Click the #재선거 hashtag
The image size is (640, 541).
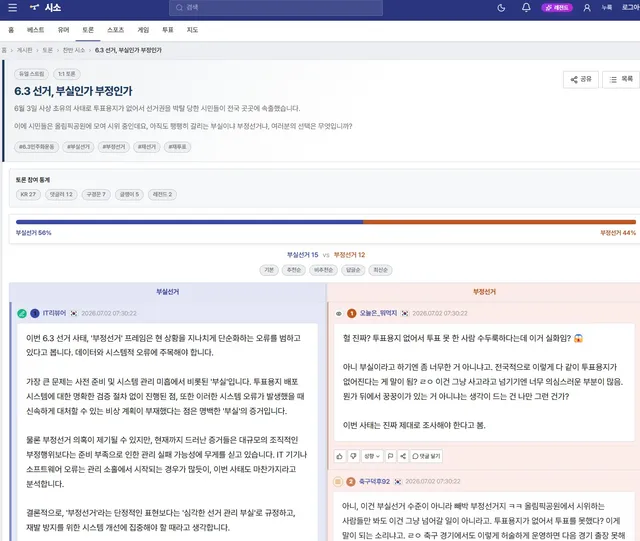click(x=147, y=147)
